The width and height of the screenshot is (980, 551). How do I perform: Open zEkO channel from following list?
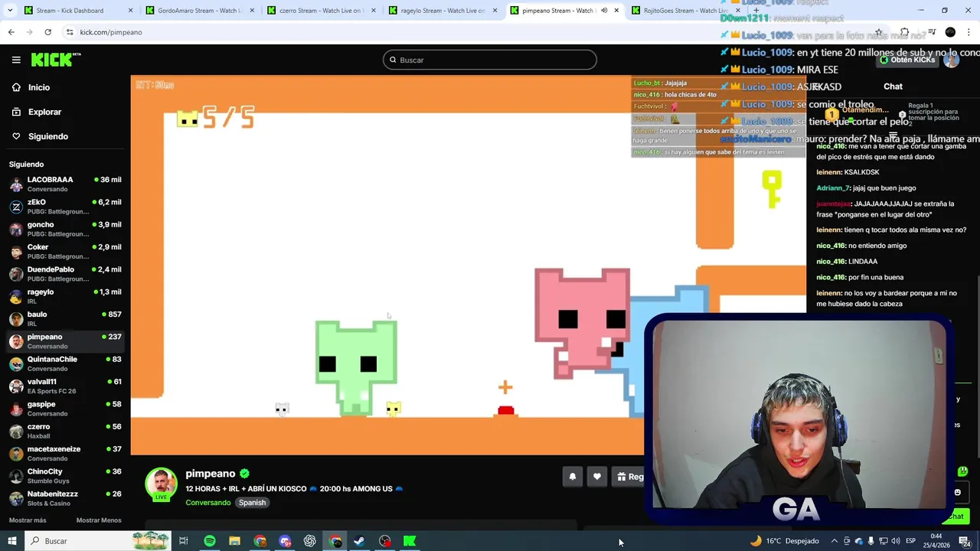[x=65, y=207]
